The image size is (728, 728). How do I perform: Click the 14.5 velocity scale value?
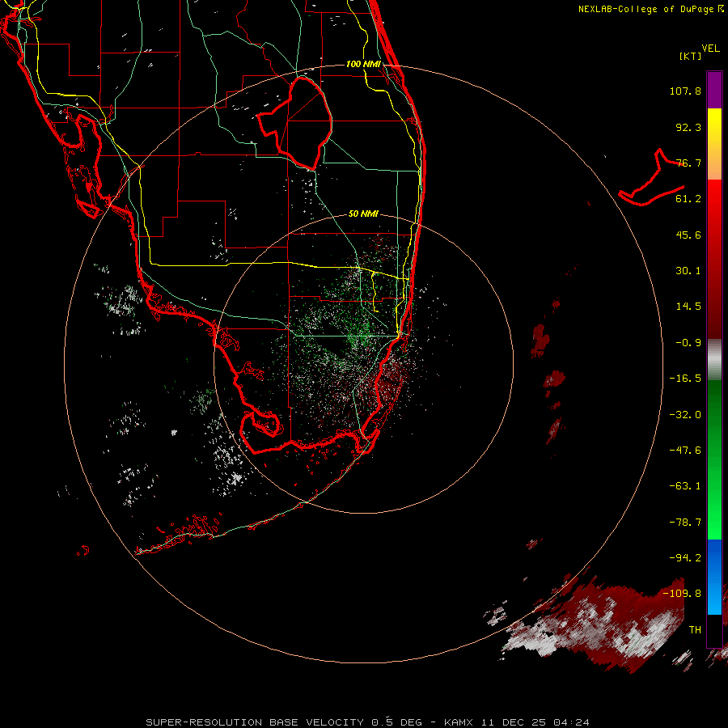pyautogui.click(x=688, y=307)
